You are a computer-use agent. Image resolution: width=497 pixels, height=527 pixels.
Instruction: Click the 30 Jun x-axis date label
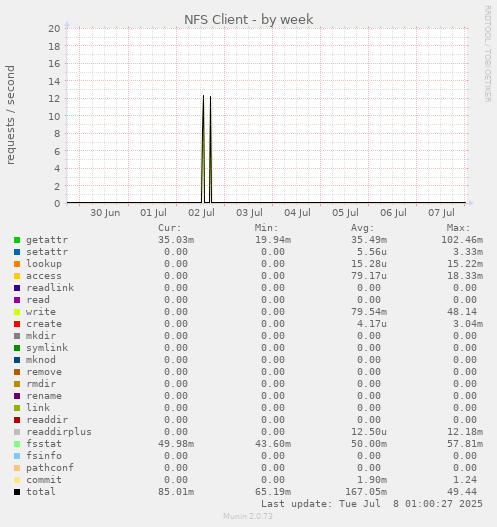click(x=105, y=213)
